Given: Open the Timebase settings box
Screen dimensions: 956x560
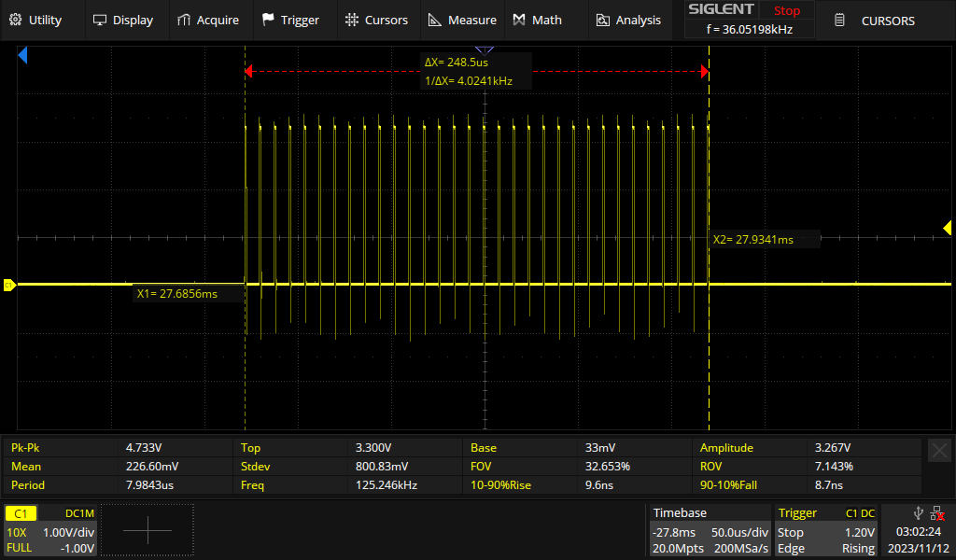Looking at the screenshot, I should (x=710, y=530).
